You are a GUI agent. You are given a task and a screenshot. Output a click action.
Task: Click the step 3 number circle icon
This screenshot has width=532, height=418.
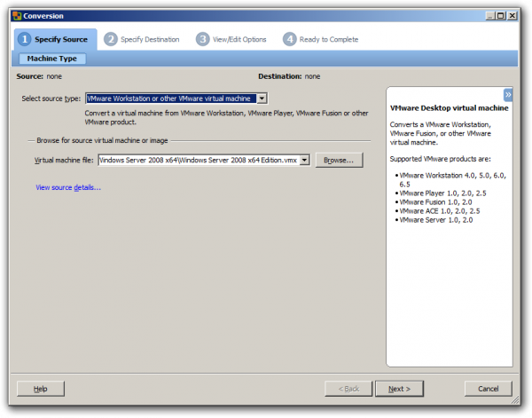[202, 39]
